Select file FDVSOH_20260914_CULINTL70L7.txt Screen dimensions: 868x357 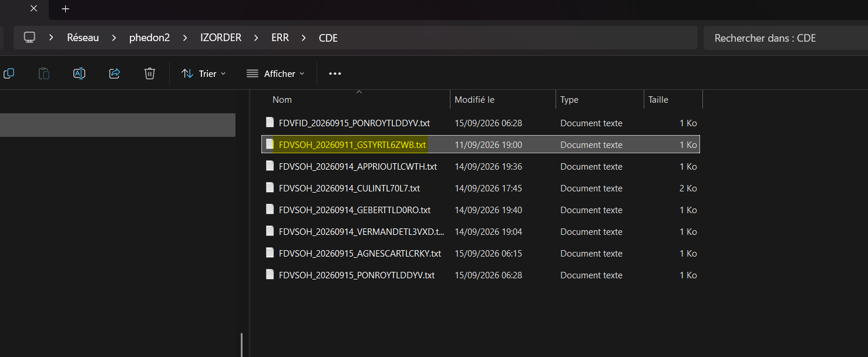(480, 188)
